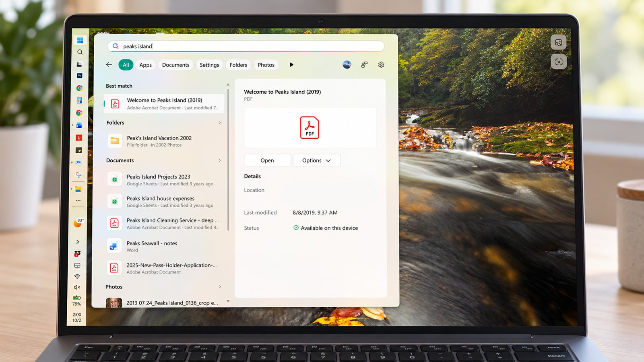Select Peaks Island house expenses result
644x362 pixels.
click(x=164, y=202)
